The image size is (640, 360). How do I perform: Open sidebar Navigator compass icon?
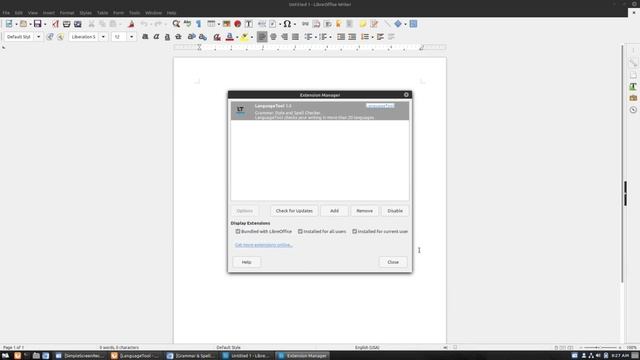click(633, 110)
